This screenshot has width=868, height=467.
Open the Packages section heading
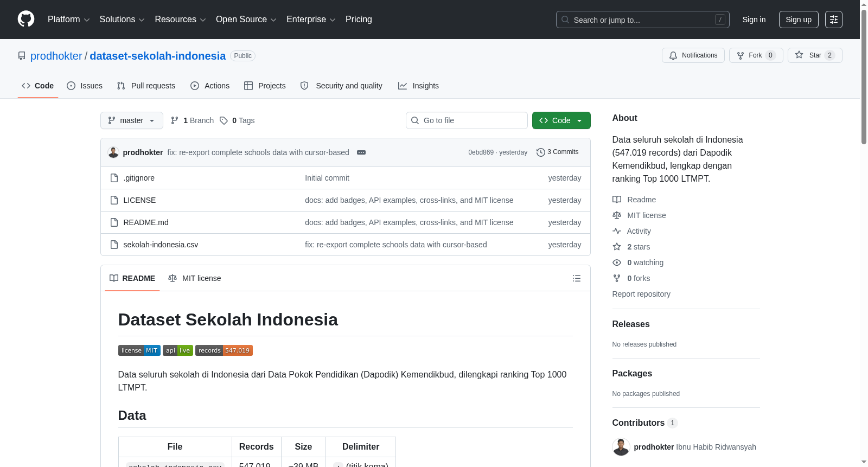tap(632, 373)
